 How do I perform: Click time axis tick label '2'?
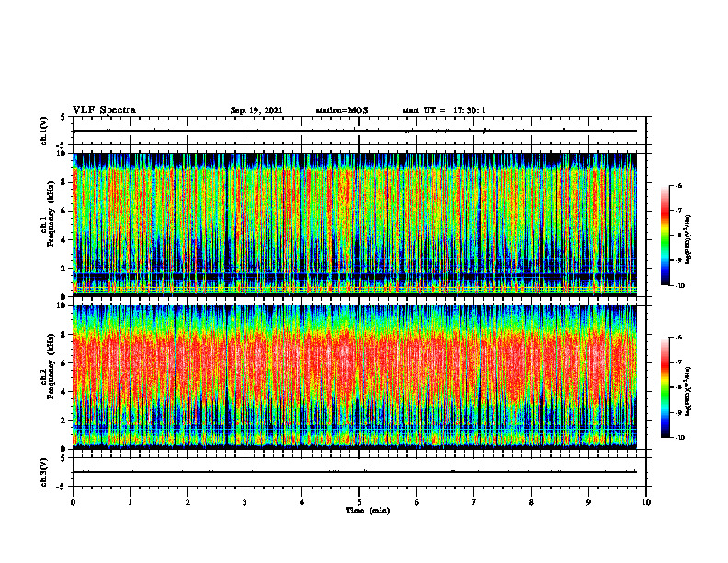pyautogui.click(x=188, y=502)
